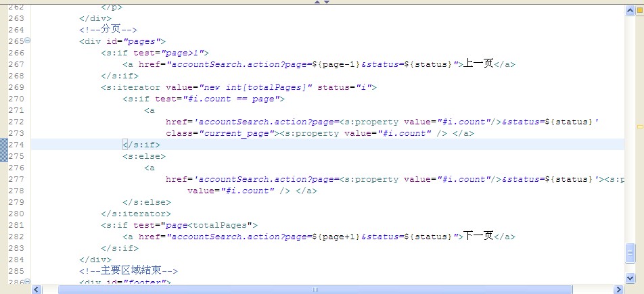Click the 下一页 link text

click(x=478, y=236)
